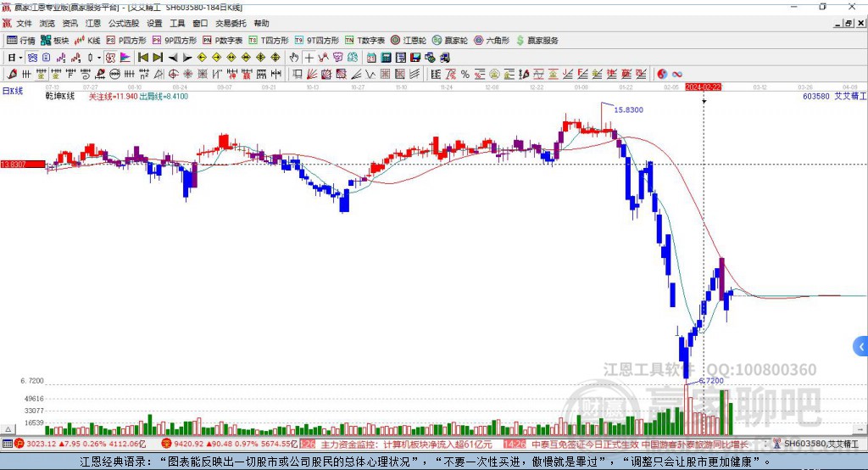
Task: Launch the 赢家轮 wheel tool
Action: point(450,41)
